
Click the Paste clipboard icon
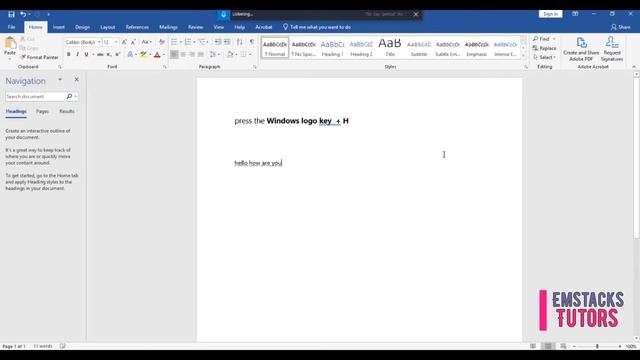(10, 43)
